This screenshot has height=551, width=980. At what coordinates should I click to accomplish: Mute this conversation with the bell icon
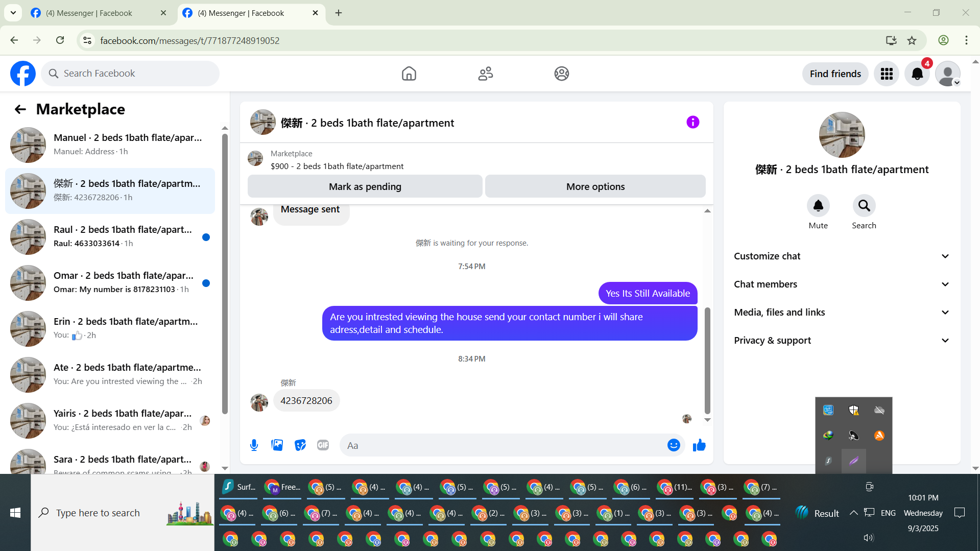pyautogui.click(x=818, y=206)
